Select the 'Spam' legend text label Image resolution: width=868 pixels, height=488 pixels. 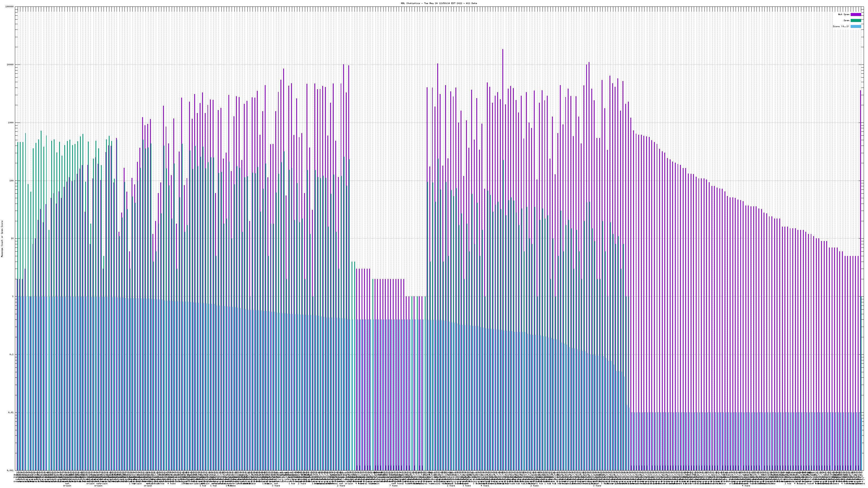[846, 21]
